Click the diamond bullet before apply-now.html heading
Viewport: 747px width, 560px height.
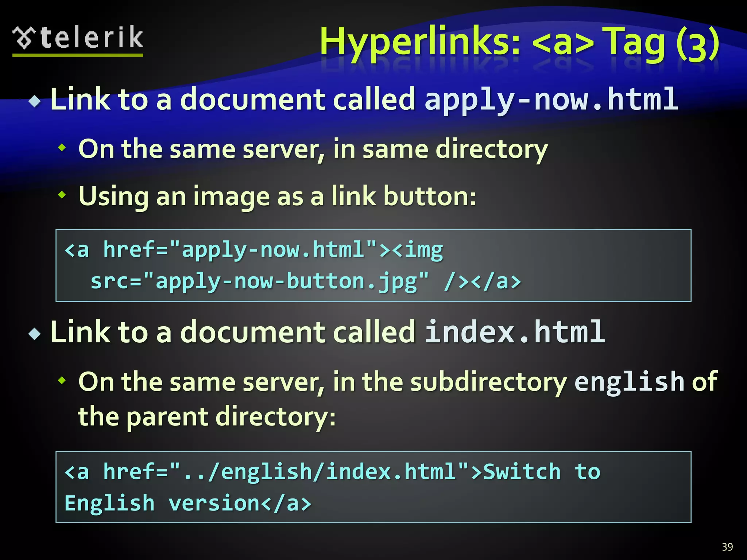pos(35,101)
